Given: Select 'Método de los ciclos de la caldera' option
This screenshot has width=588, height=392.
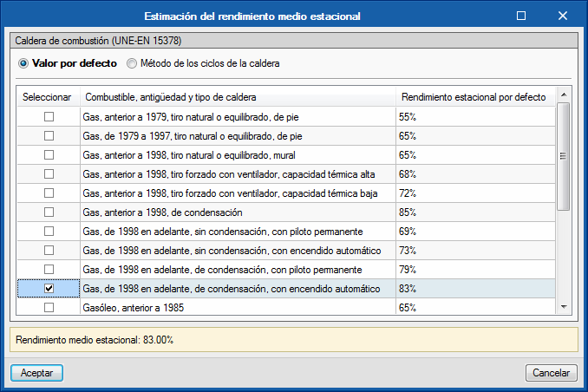Looking at the screenshot, I should (x=132, y=63).
